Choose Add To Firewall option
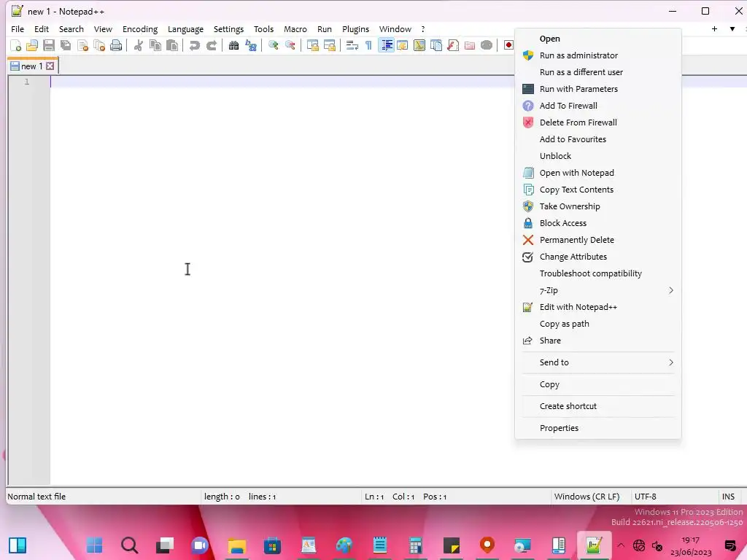 (598, 106)
